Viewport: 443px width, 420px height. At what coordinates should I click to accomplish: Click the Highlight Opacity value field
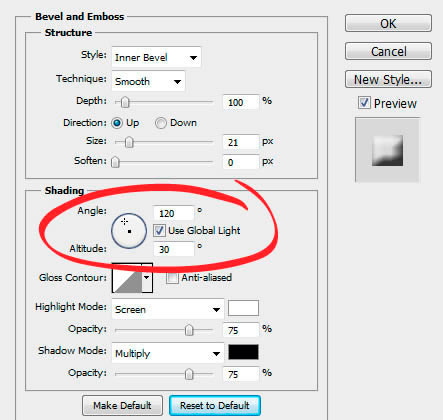241,330
